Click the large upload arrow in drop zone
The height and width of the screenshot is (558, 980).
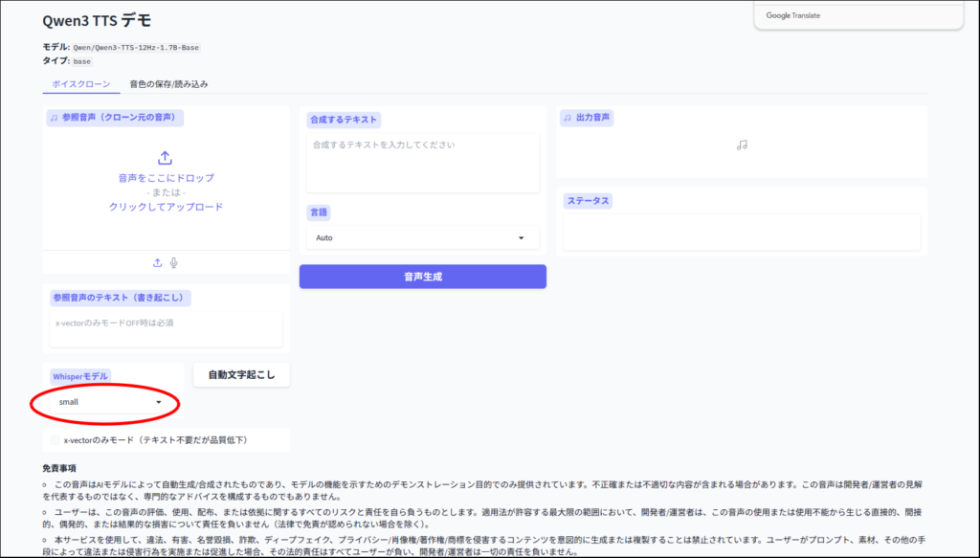click(x=165, y=158)
